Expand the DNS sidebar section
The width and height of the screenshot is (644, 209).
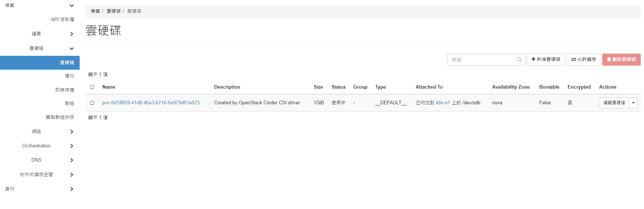click(72, 160)
